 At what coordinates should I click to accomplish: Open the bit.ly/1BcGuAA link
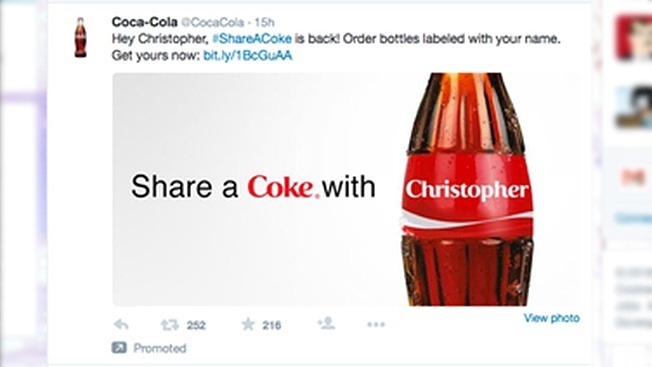point(248,56)
